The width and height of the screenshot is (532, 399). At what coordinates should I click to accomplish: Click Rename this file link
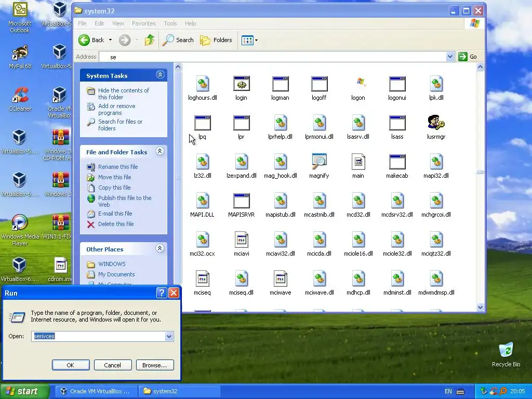tap(118, 167)
